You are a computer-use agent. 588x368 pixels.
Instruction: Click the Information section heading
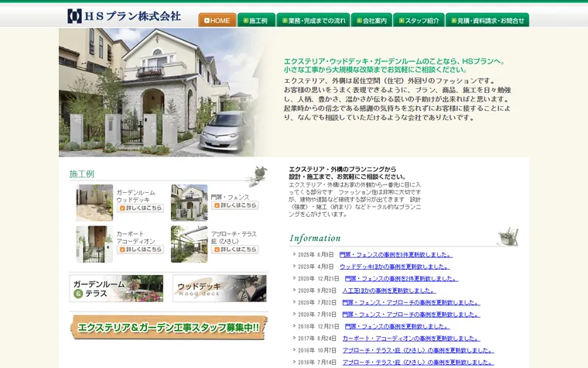coord(315,238)
